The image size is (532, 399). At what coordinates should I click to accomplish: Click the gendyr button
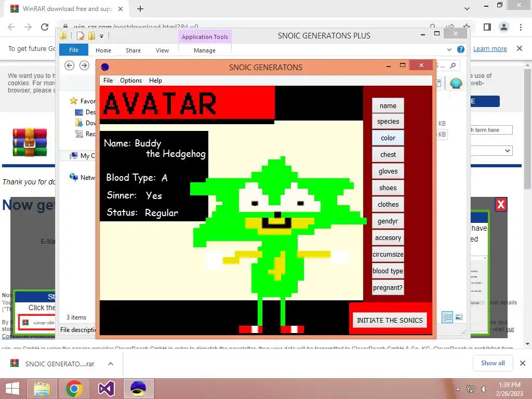coord(388,221)
